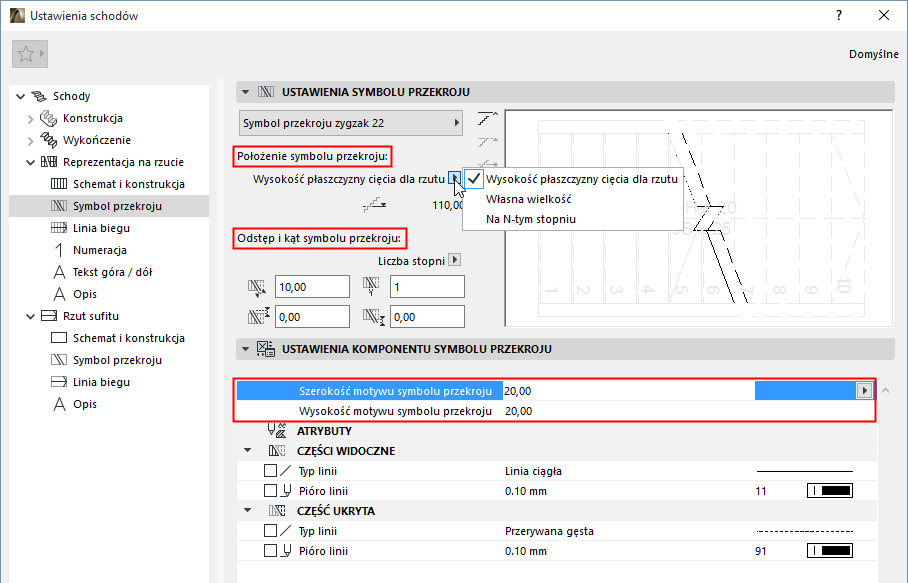Viewport: 908px width, 583px height.
Task: Open Tekst góra / dół page
Action: [112, 272]
